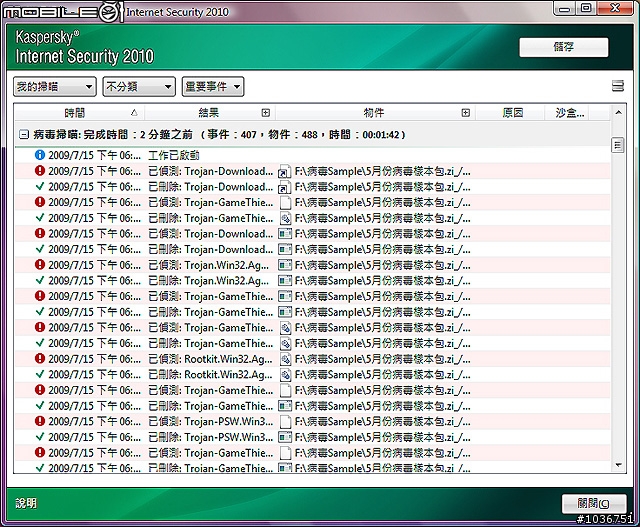Collapse the 病毒掃描 group

coord(24,134)
